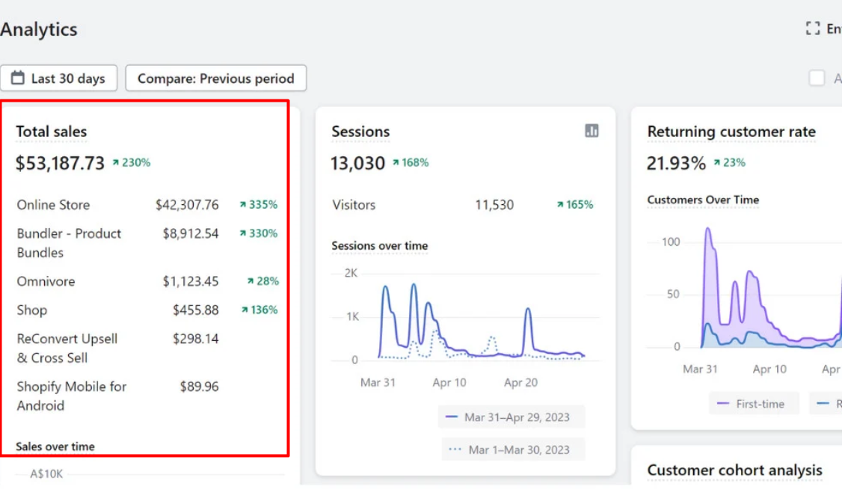Toggle the checkbox at top right
This screenshot has height=504, width=845.
point(817,78)
